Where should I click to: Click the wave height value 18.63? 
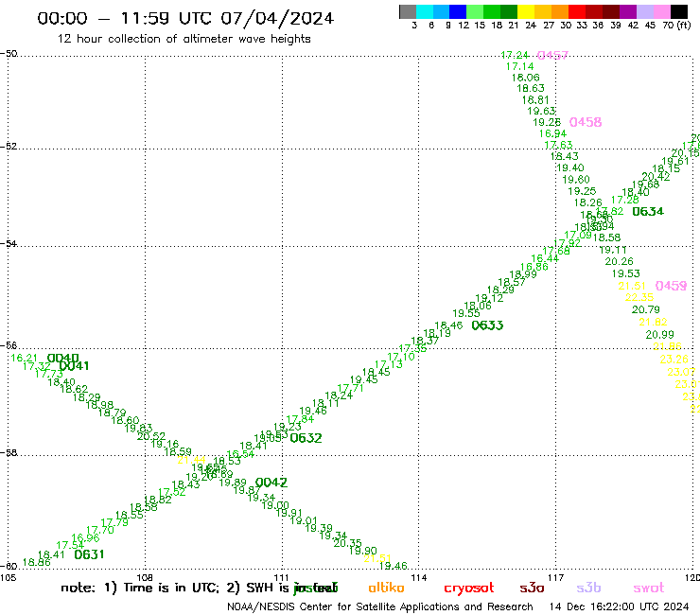(531, 88)
